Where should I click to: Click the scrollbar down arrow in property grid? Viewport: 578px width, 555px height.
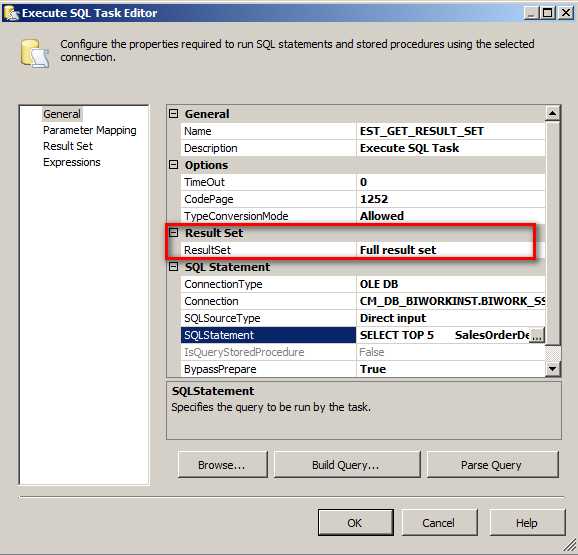click(552, 369)
